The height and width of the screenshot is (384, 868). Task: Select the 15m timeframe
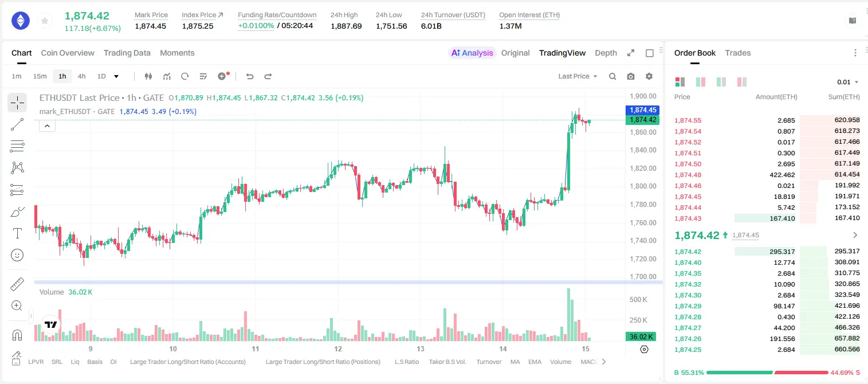click(x=40, y=76)
